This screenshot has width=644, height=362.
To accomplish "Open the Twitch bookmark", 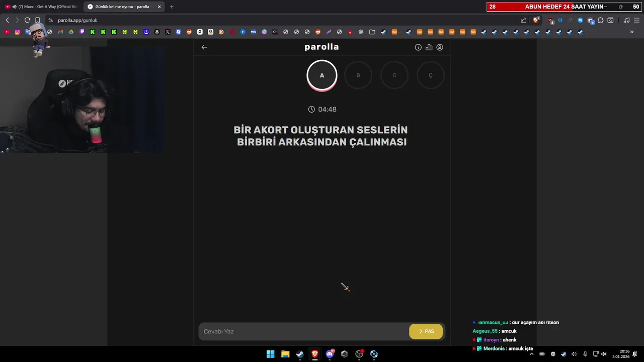I will click(x=82, y=32).
